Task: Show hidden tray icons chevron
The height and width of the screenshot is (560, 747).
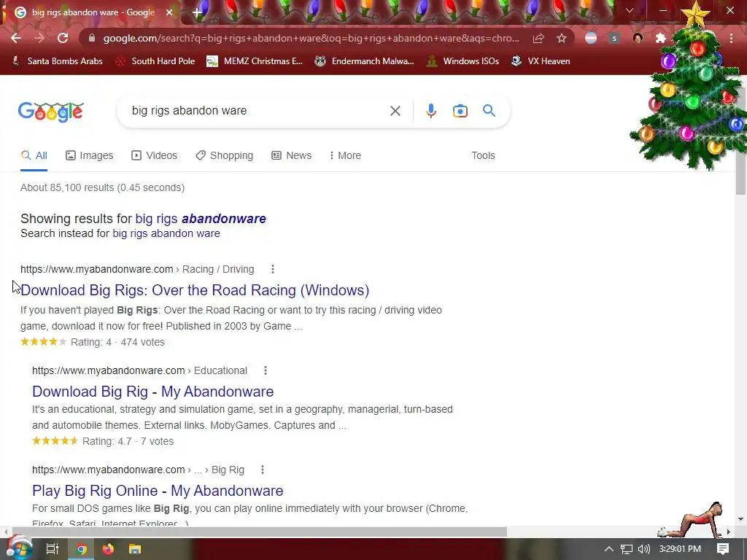Action: click(x=609, y=549)
